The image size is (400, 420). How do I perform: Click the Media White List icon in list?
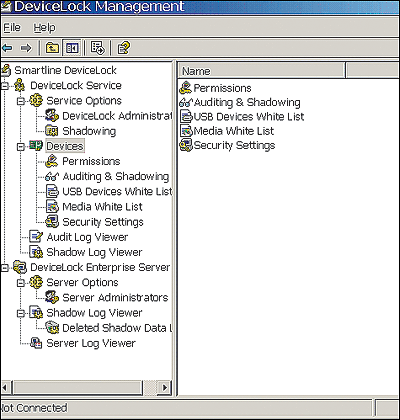point(186,131)
